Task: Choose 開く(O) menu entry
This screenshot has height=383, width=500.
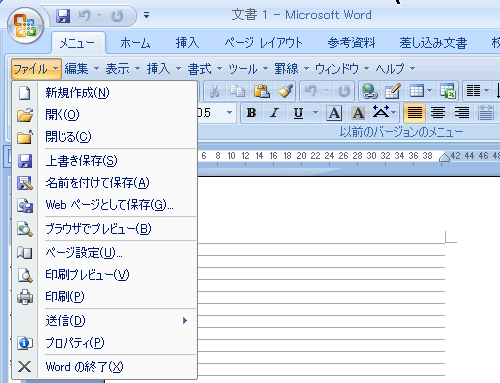Action: coord(105,115)
